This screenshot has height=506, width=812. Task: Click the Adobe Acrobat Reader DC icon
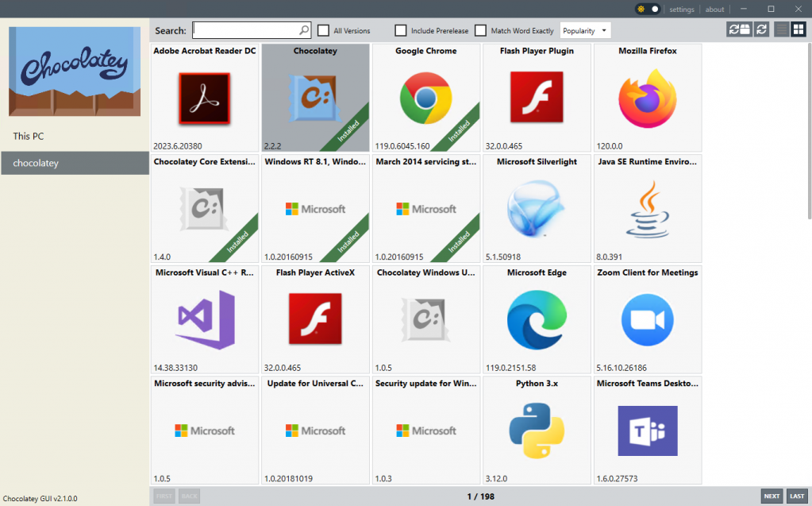204,98
